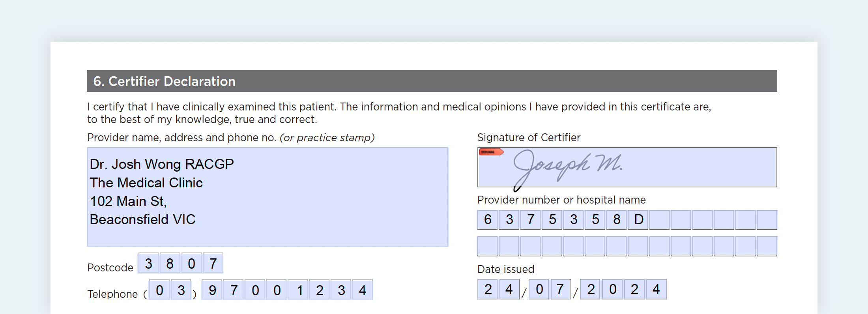Click the first empty box after D
This screenshot has width=868, height=314.
pyautogui.click(x=660, y=220)
